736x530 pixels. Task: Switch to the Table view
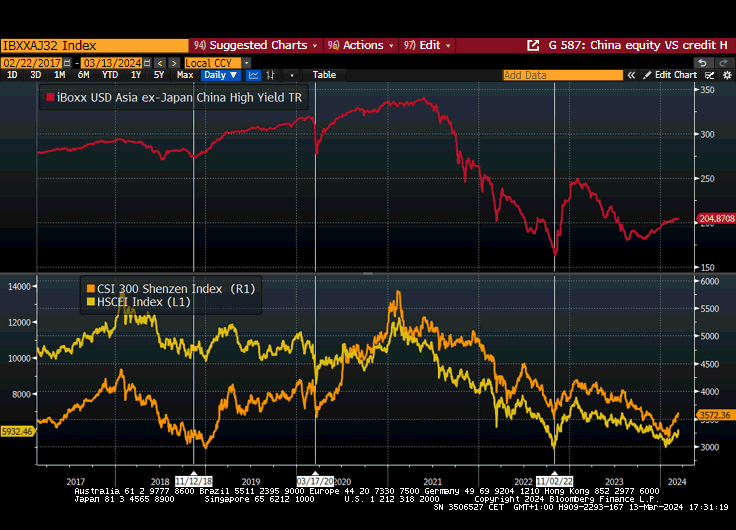(324, 75)
